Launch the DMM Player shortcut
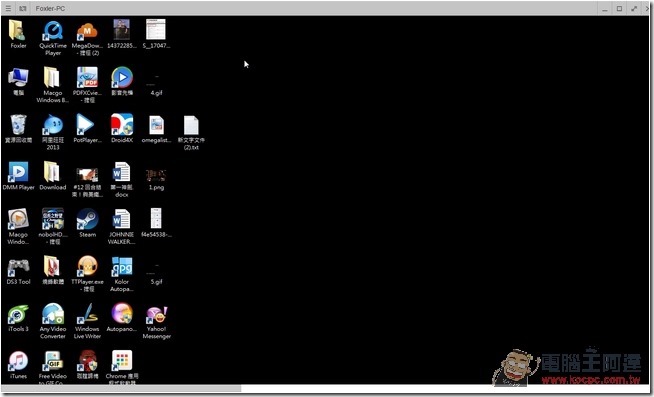 point(18,172)
